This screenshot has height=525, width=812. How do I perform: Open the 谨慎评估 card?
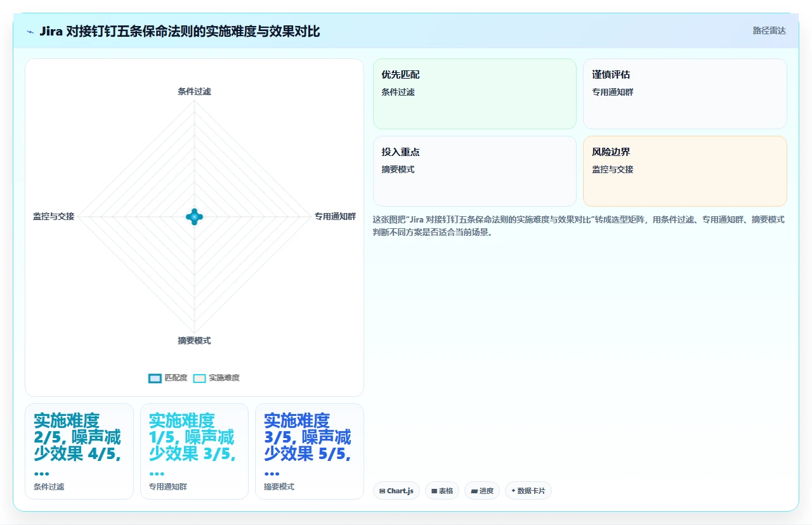(685, 94)
